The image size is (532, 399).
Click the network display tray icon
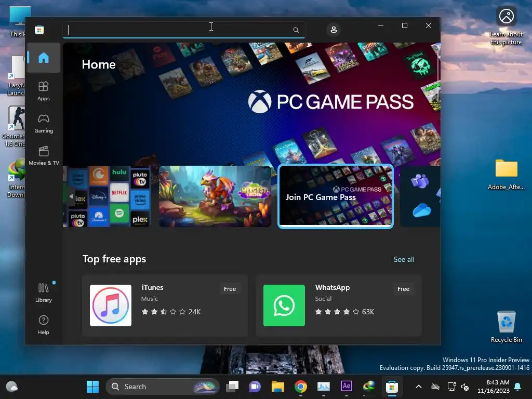(451, 387)
